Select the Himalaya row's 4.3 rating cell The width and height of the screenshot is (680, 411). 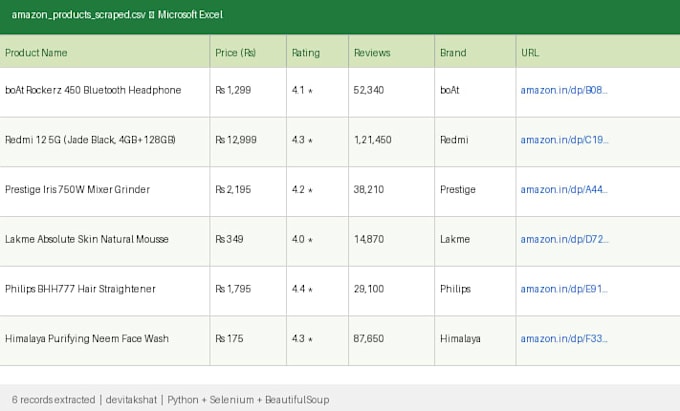[x=317, y=341]
